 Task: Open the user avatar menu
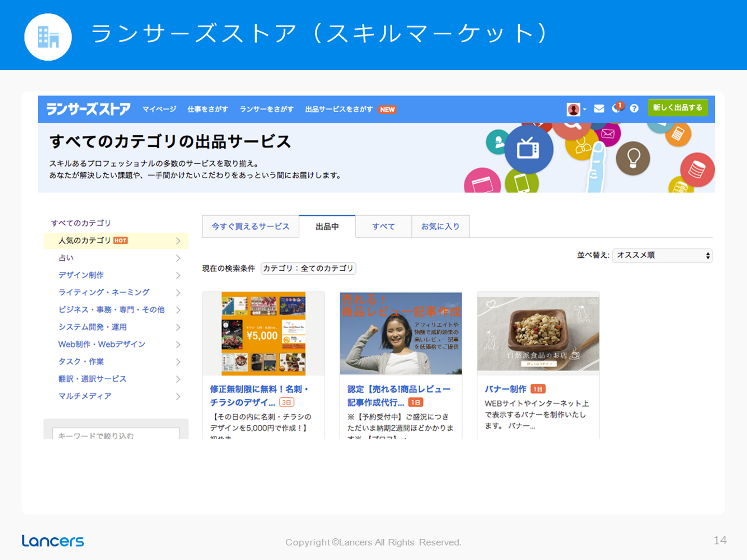[x=573, y=109]
